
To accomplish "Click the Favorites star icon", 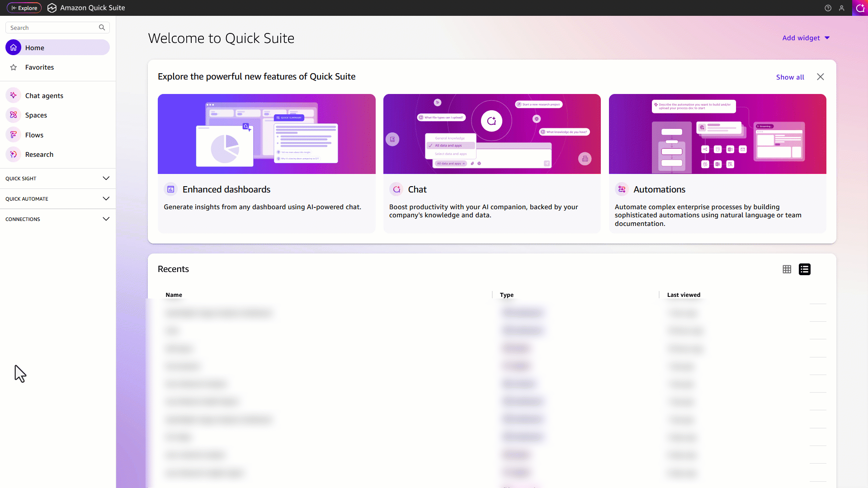I will 14,67.
